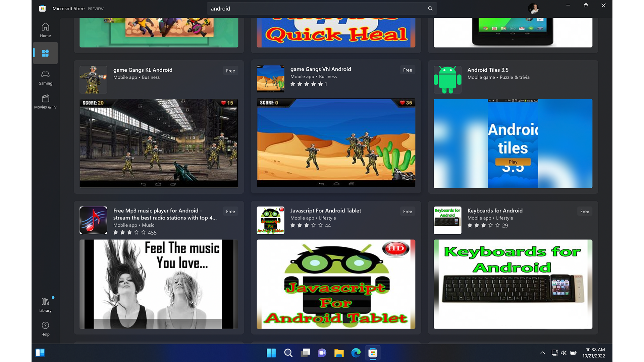644x362 pixels.
Task: Open Help in the sidebar
Action: point(45,329)
